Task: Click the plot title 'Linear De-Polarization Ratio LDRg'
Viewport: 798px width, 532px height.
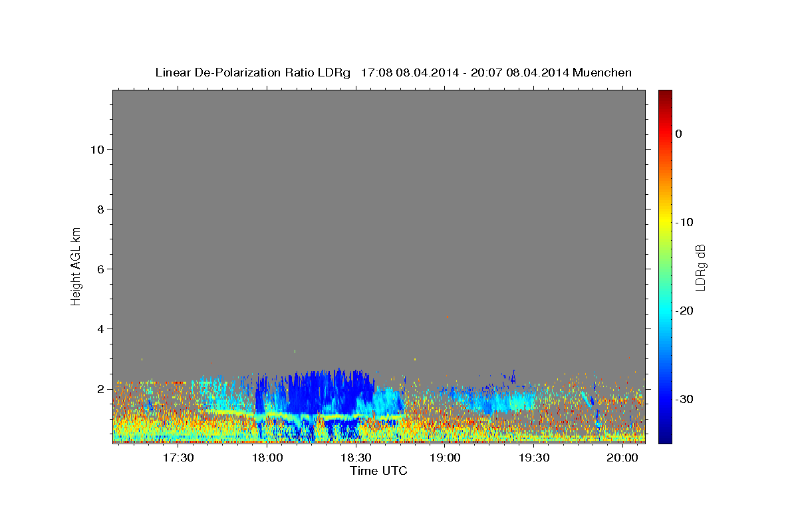Action: click(253, 72)
